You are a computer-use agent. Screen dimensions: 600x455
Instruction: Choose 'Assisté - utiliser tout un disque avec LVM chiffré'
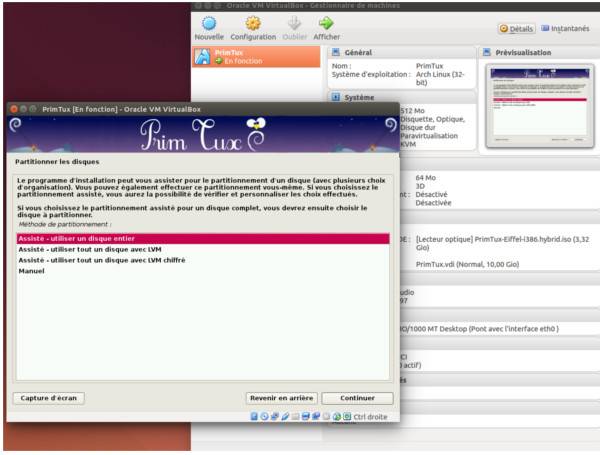[x=203, y=260]
